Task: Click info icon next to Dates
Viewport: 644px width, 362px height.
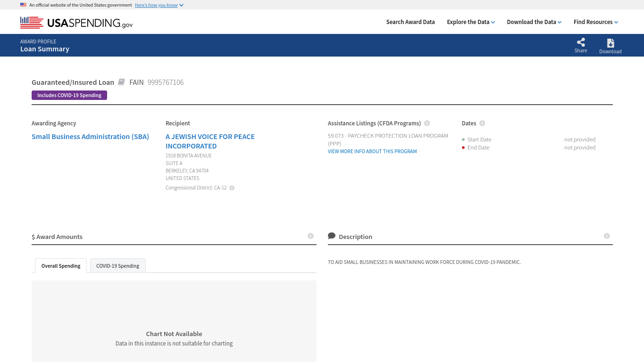Action: 482,123
